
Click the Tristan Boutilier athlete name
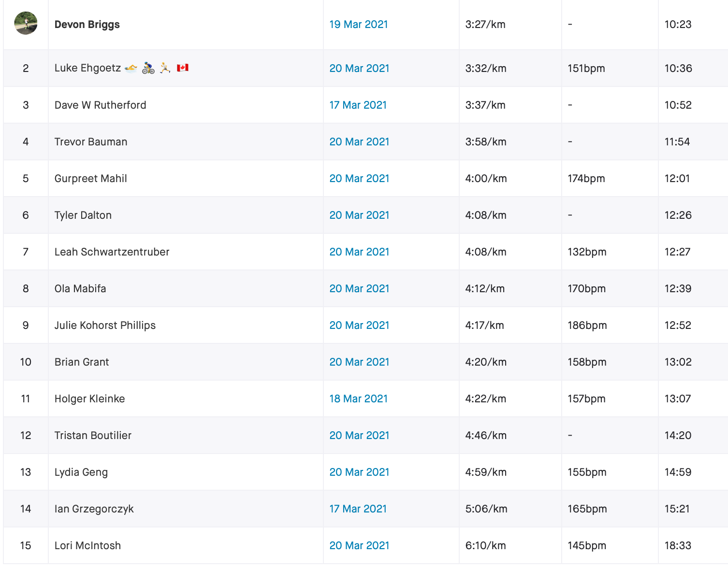pyautogui.click(x=93, y=436)
